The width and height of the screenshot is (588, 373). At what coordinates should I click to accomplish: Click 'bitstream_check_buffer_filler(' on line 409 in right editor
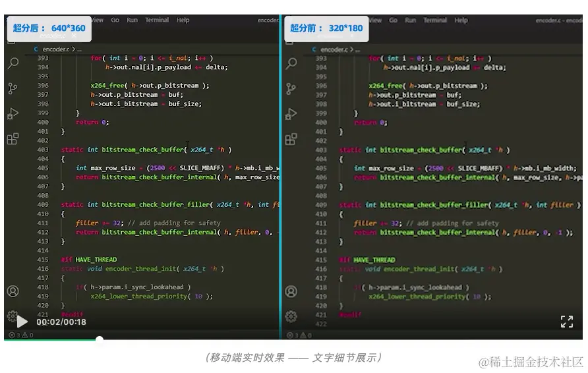[435, 205]
